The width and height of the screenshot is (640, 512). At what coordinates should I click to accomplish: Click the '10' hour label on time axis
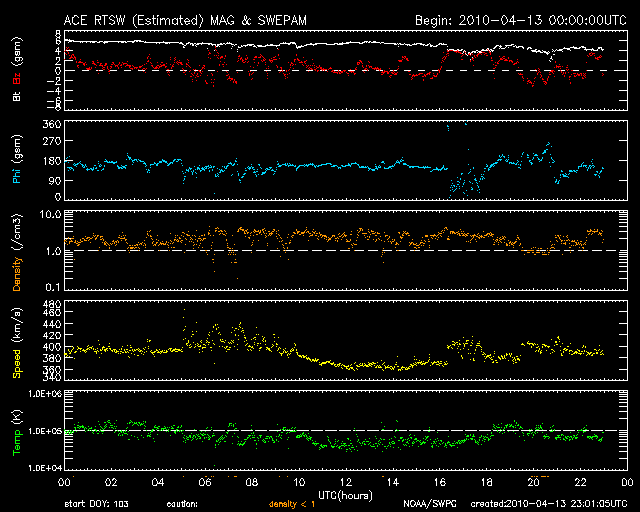click(x=299, y=483)
